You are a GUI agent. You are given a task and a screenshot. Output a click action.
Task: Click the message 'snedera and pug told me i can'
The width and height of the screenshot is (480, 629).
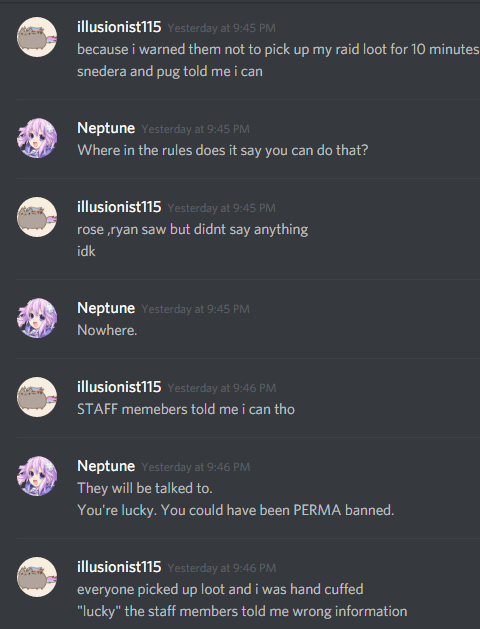tap(170, 71)
